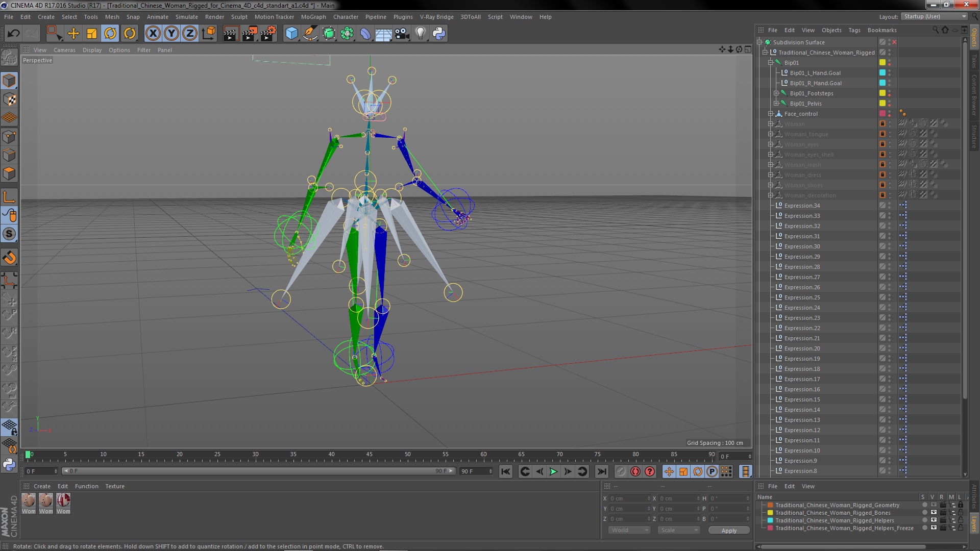This screenshot has width=980, height=551.
Task: Open the Animate menu
Action: coord(156,16)
